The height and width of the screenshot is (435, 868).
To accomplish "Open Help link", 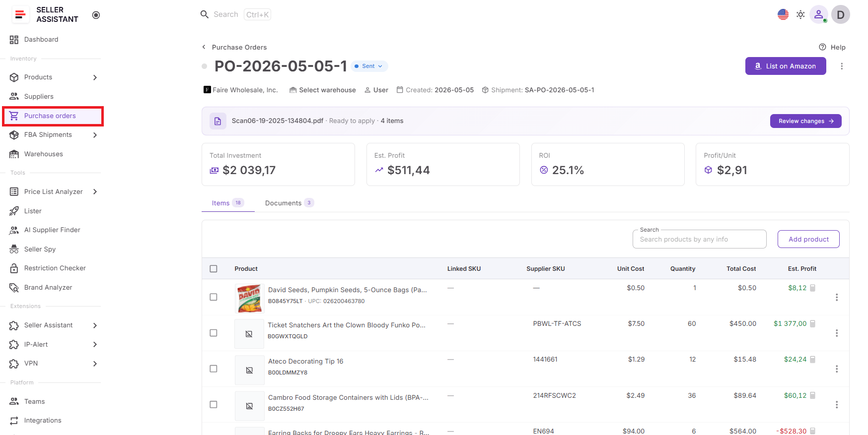I will pyautogui.click(x=832, y=47).
